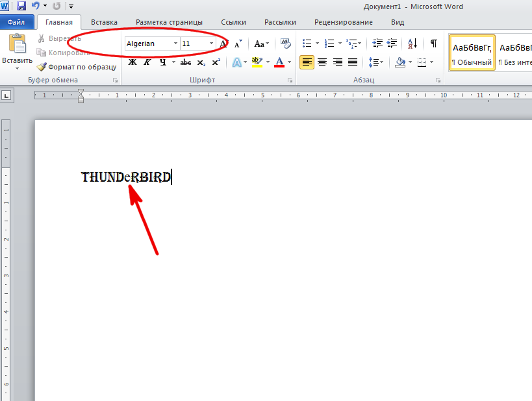Image resolution: width=532 pixels, height=401 pixels.
Task: Increase paragraph indent
Action: pos(392,43)
